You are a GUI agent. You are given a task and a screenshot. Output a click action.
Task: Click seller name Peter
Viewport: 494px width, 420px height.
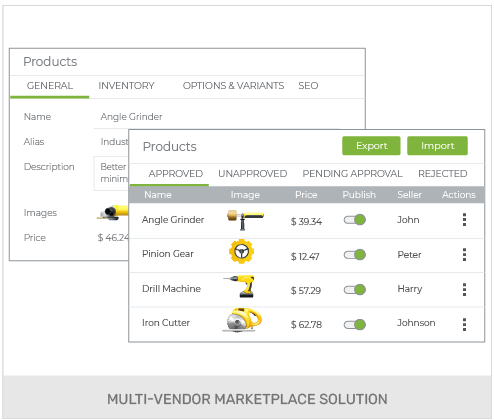coord(409,255)
